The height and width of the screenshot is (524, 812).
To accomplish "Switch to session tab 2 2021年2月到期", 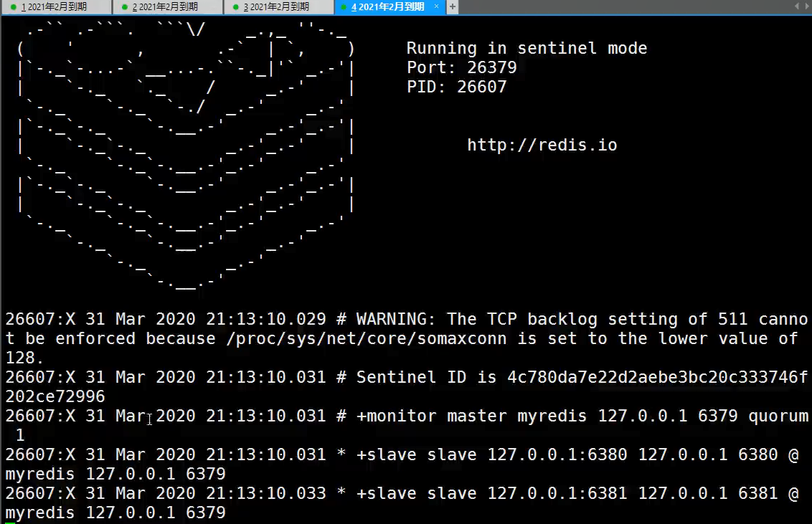I will pyautogui.click(x=168, y=6).
